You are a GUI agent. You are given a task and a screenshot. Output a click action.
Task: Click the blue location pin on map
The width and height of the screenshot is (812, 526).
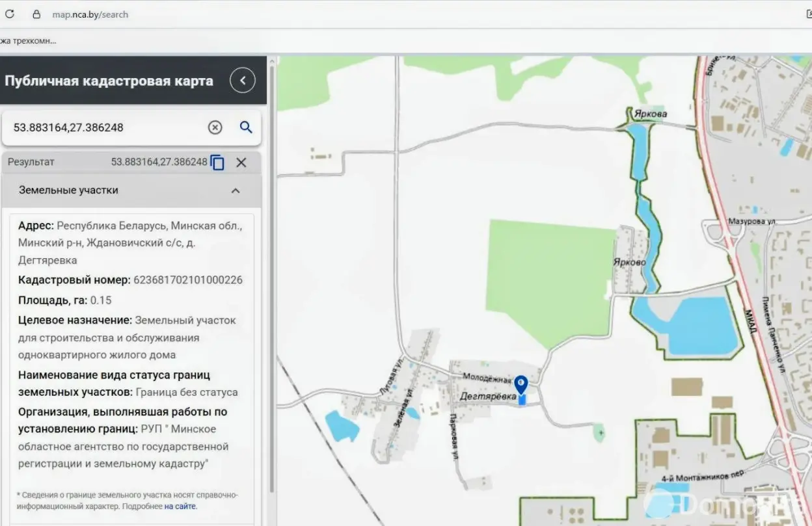tap(521, 384)
